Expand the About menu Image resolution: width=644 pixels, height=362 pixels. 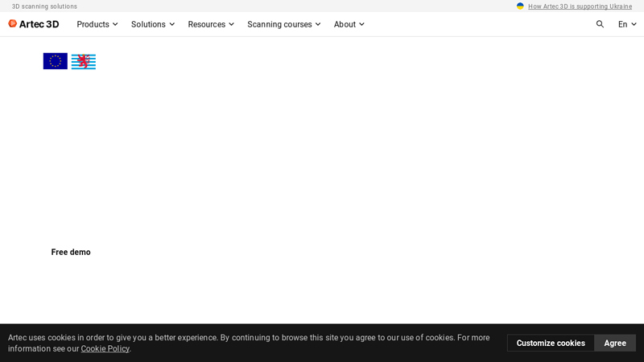349,24
